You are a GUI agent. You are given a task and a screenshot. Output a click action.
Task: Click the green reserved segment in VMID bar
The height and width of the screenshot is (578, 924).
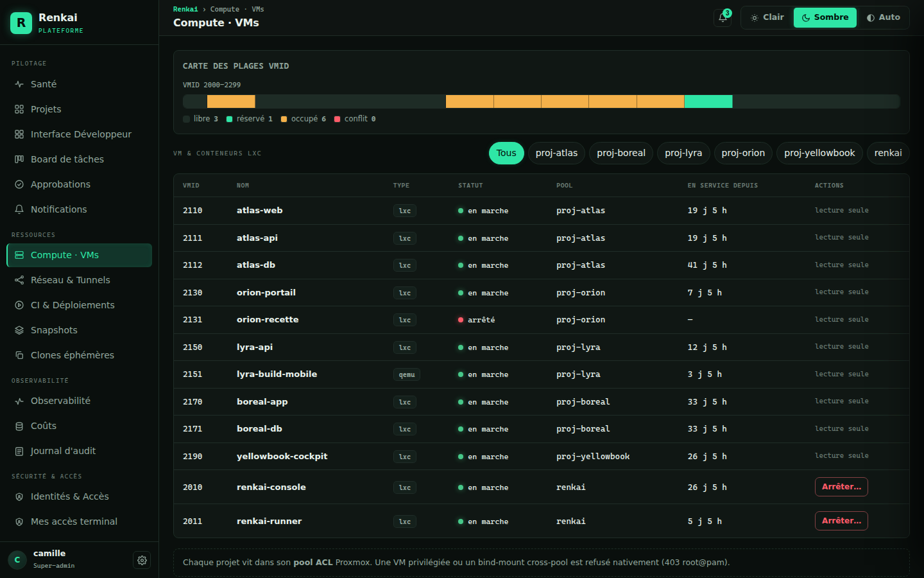tap(708, 101)
